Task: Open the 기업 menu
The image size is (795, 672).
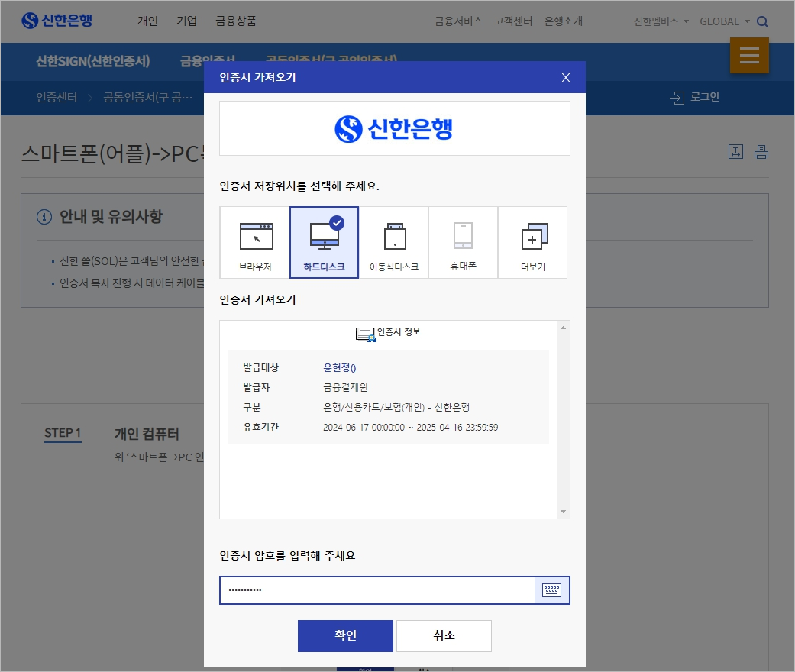Action: click(186, 21)
